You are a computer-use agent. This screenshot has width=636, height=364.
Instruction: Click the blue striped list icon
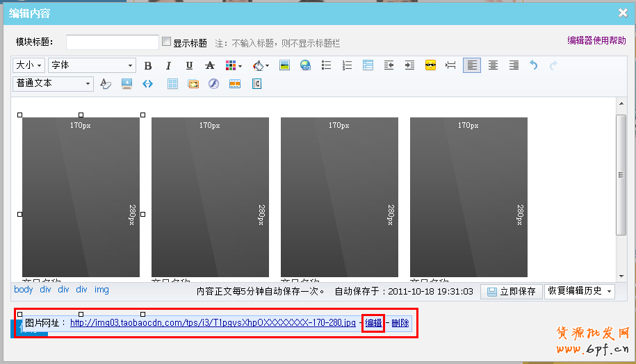pos(368,65)
